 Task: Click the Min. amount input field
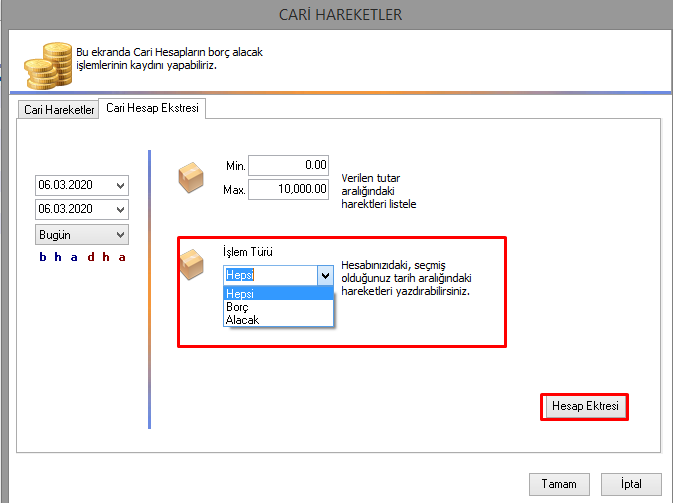tap(289, 165)
